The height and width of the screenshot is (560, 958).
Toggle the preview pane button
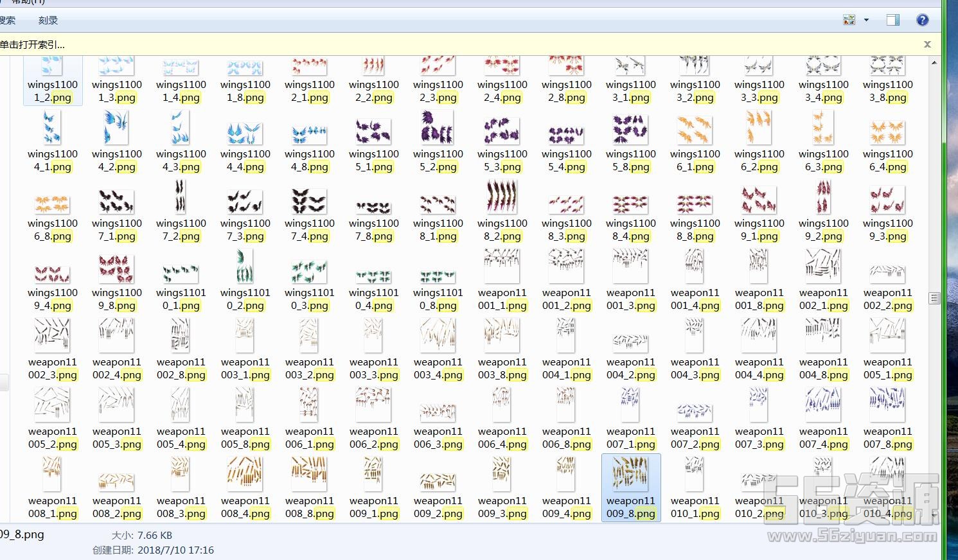click(x=893, y=21)
